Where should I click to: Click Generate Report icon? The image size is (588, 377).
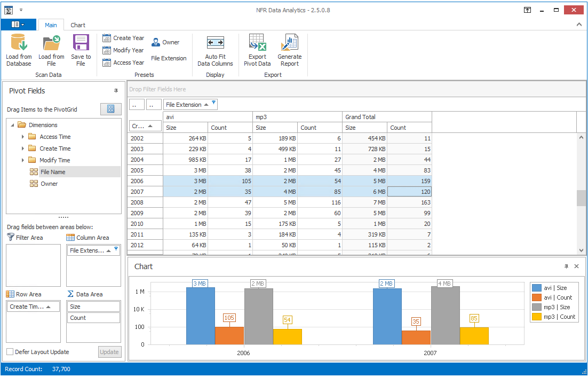[x=290, y=44]
